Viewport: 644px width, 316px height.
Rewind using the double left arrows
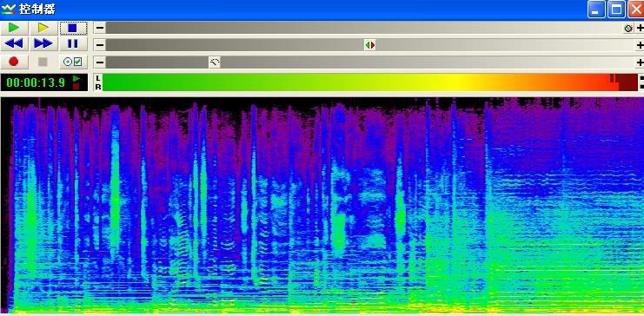coord(15,43)
